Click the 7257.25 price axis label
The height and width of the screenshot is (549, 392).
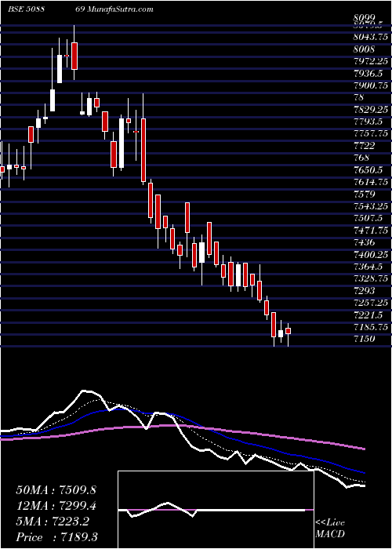(370, 303)
